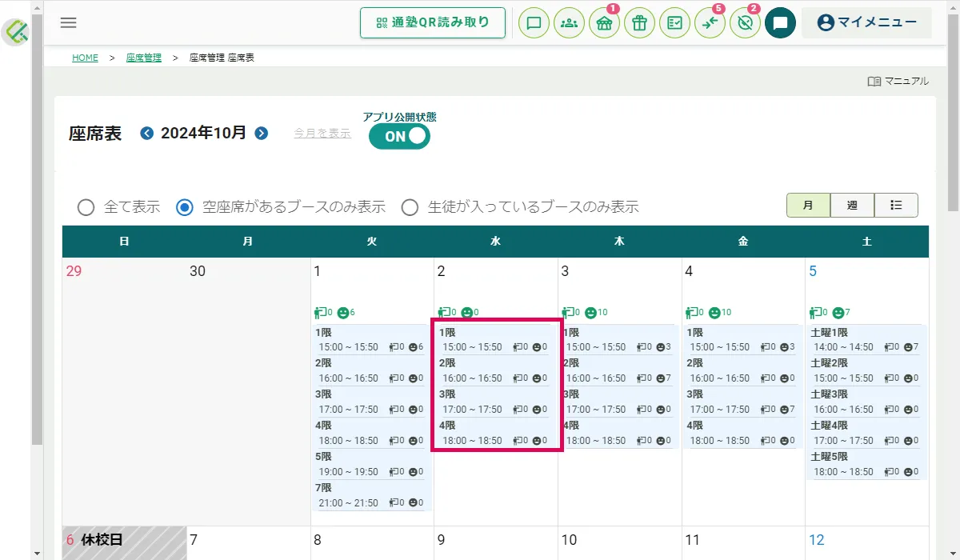Click the seat icon on October 1 summary
The height and width of the screenshot is (560, 960).
click(321, 313)
